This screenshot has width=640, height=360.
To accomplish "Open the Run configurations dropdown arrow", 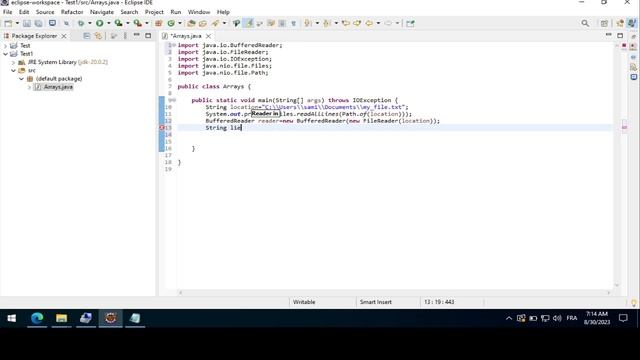I will [x=109, y=23].
